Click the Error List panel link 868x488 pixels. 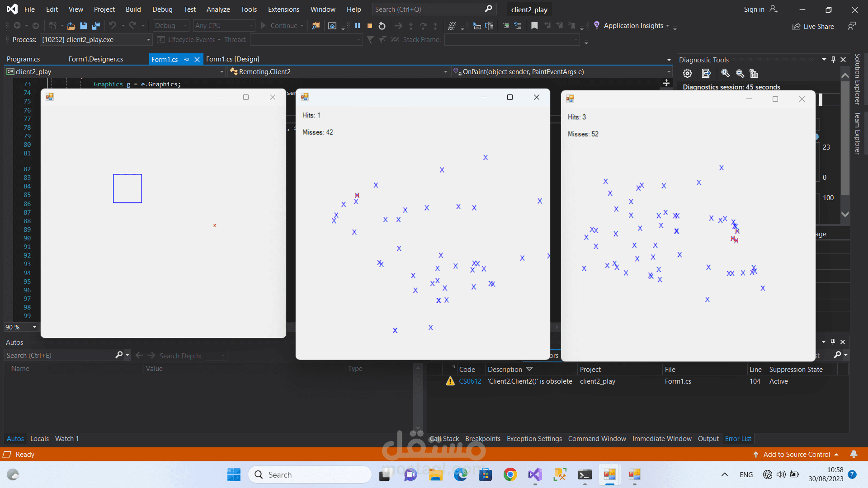click(738, 438)
